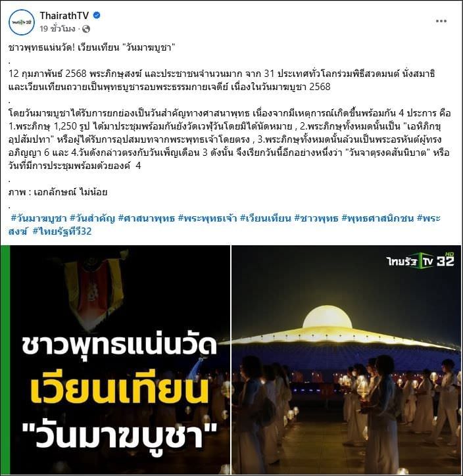Viewport: 463px width, 476px height.
Task: Open hashtag #เวียนเทียน
Action: tap(266, 218)
